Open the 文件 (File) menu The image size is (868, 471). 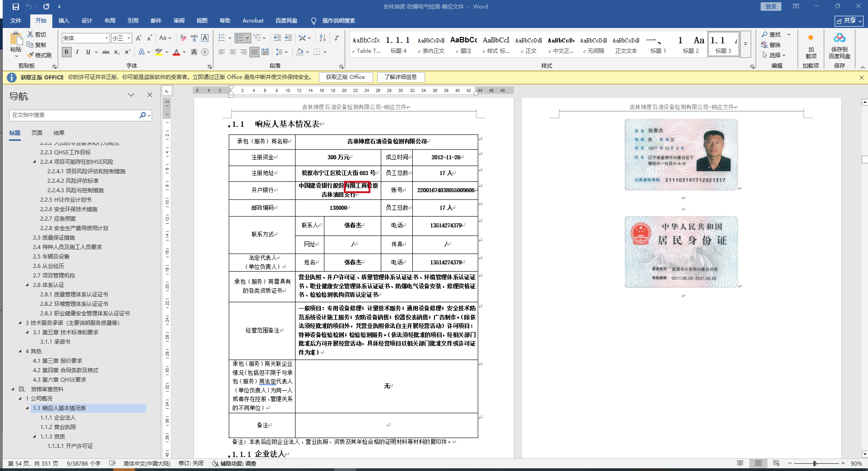[x=16, y=21]
